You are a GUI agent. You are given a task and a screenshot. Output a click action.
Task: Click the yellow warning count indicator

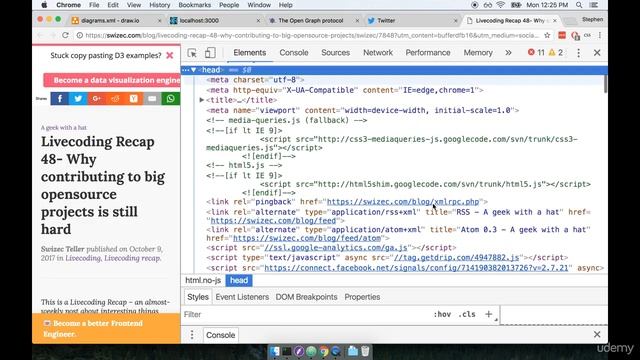556,52
